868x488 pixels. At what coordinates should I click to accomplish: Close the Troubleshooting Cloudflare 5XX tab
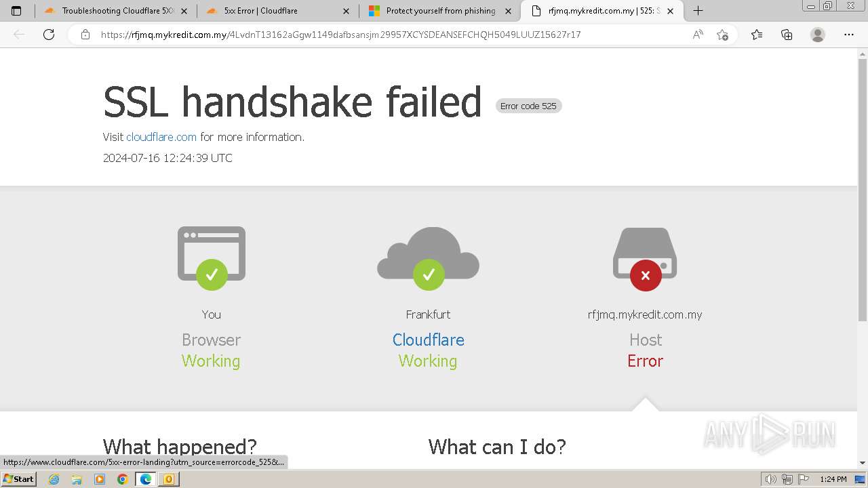click(x=184, y=11)
